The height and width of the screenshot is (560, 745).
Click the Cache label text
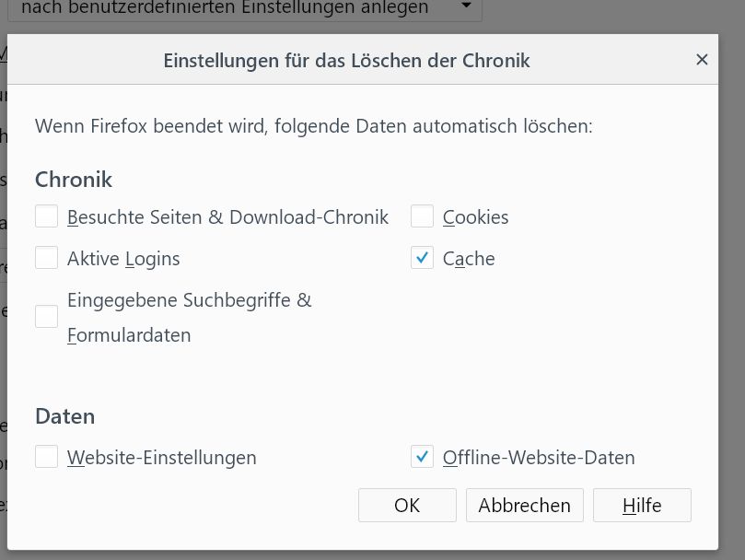tap(469, 259)
